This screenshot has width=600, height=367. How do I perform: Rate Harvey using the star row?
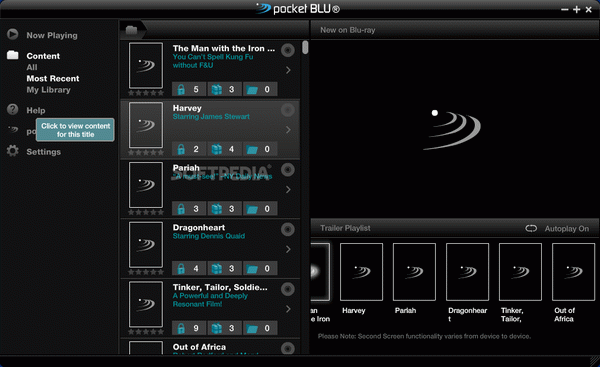pyautogui.click(x=146, y=153)
